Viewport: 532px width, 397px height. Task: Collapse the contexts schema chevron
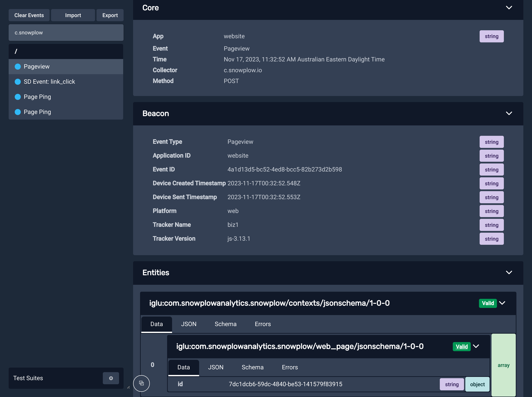[502, 303]
